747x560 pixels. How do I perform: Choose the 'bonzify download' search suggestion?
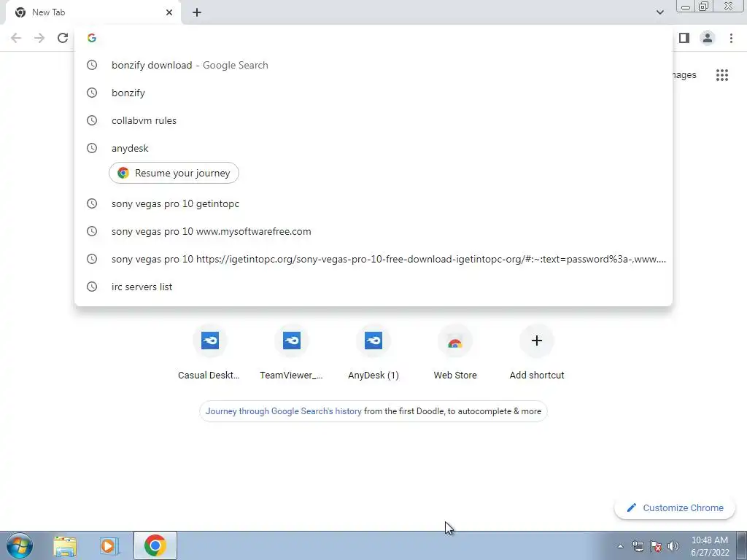coord(373,65)
